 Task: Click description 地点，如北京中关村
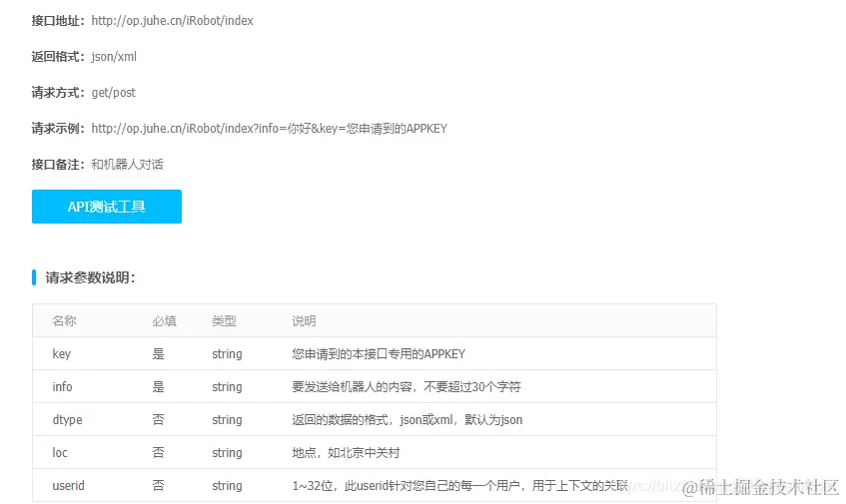coord(346,453)
